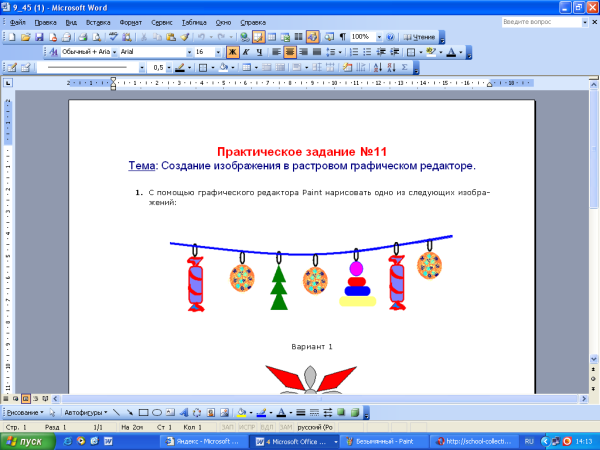Toggle right alignment

(303, 52)
